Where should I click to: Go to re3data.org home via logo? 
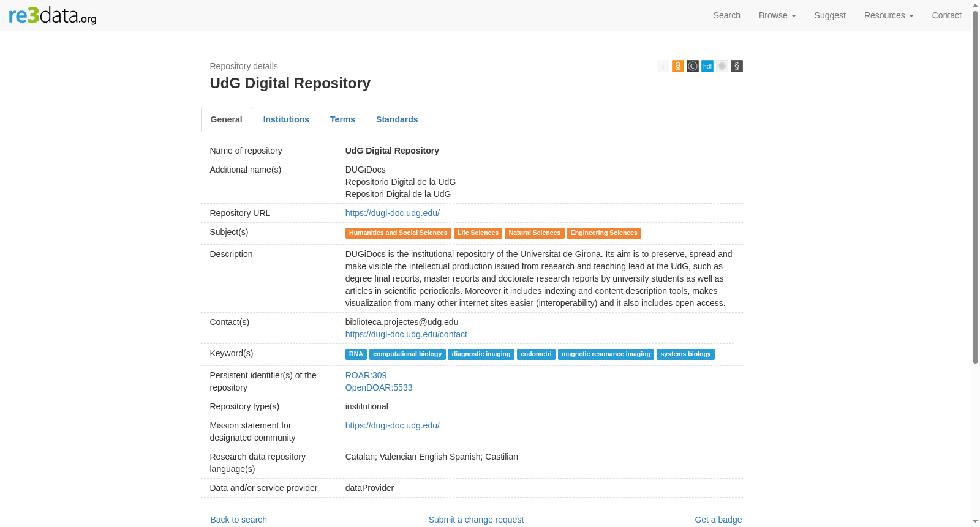53,15
